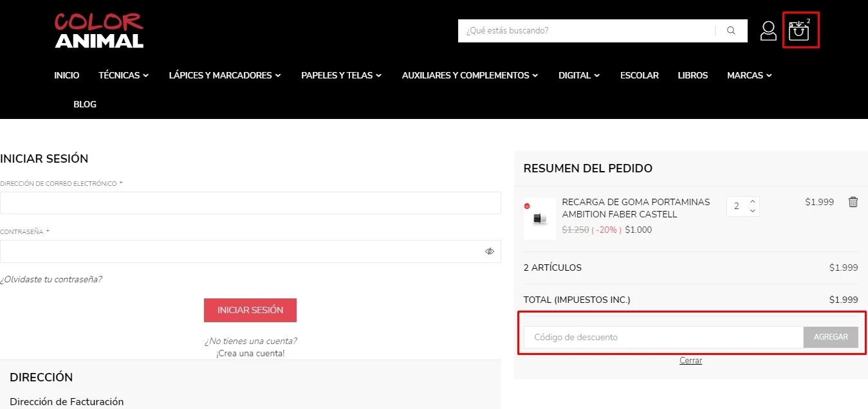Viewport: 868px width, 409px height.
Task: Click the product thumbnail image
Action: point(539,219)
